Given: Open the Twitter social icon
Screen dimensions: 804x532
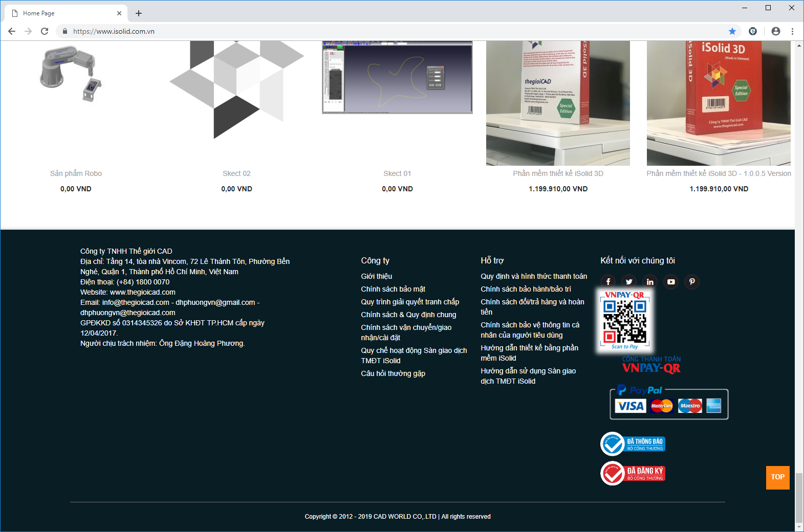Looking at the screenshot, I should click(x=629, y=282).
